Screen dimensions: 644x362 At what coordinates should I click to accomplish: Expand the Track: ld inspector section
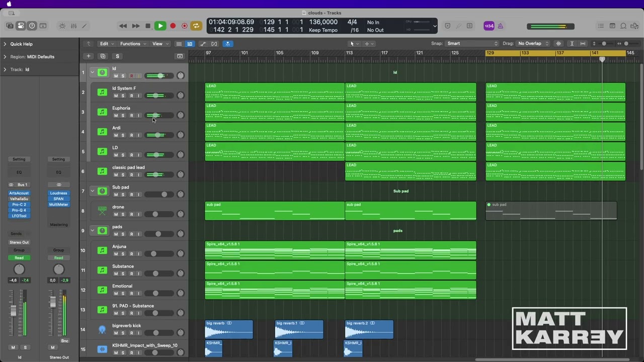[x=5, y=69]
